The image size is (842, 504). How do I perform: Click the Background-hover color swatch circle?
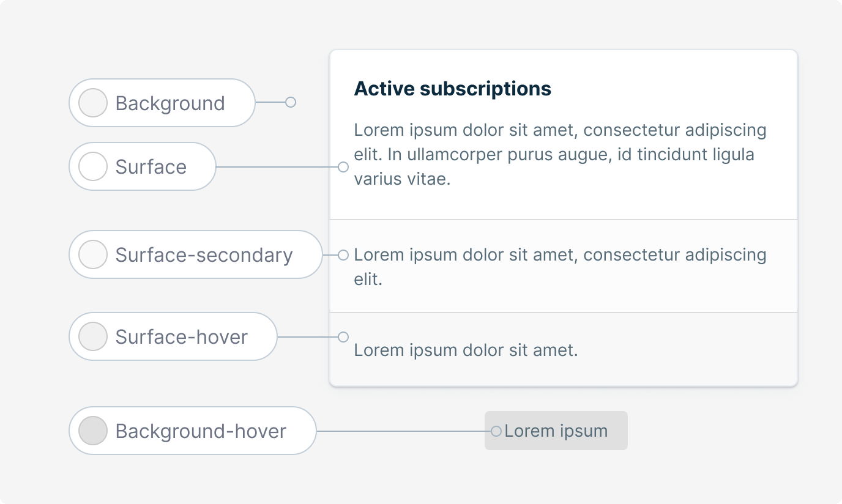point(94,431)
